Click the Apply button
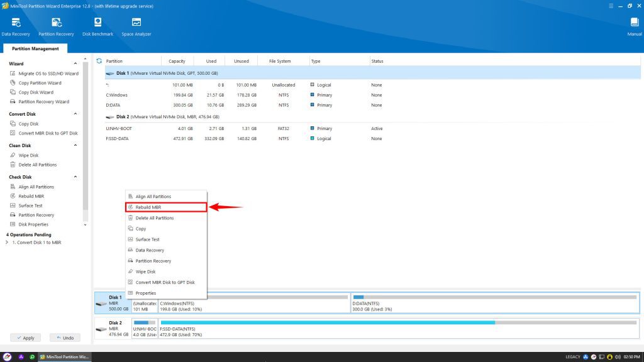644x362 pixels. [25, 337]
